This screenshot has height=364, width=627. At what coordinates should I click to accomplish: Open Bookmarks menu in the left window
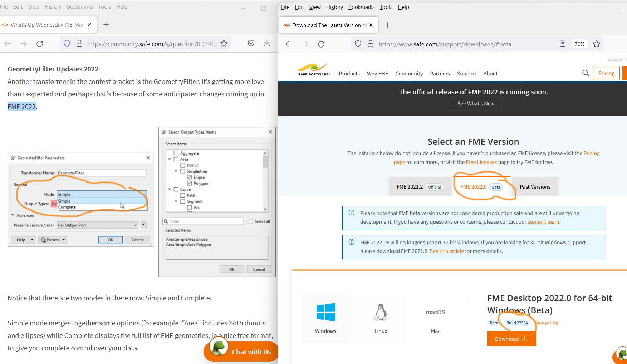point(80,6)
